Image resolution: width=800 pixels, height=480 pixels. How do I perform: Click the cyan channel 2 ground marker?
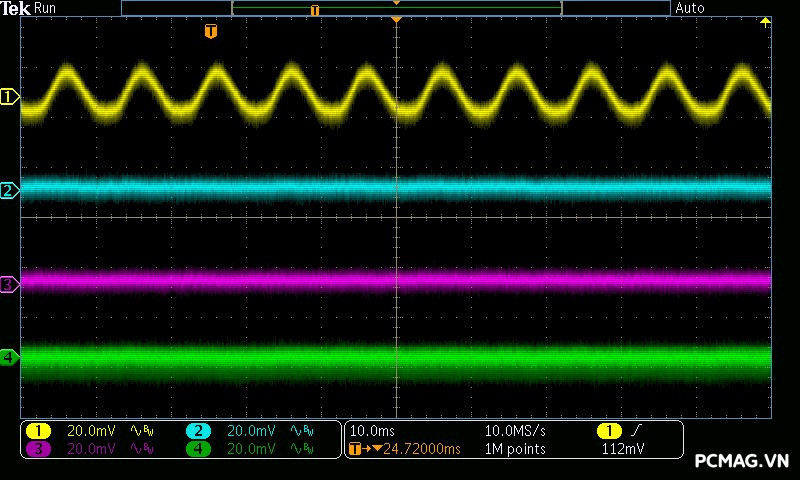point(9,190)
